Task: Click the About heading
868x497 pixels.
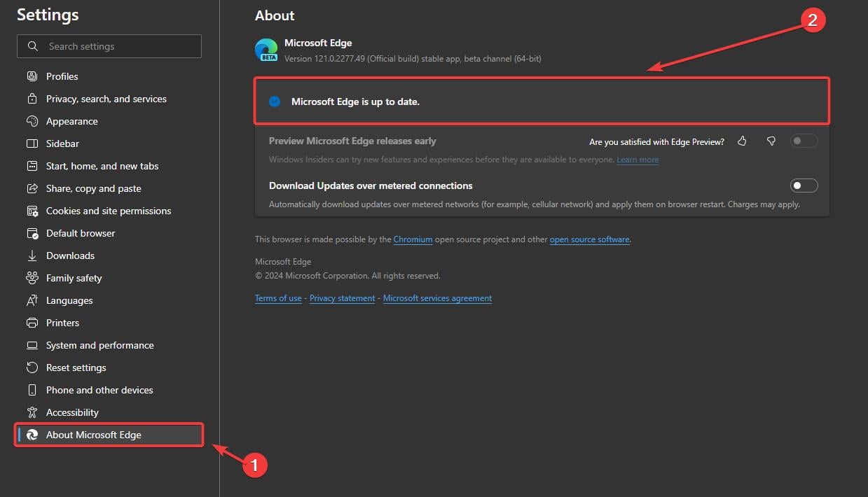Action: tap(275, 15)
